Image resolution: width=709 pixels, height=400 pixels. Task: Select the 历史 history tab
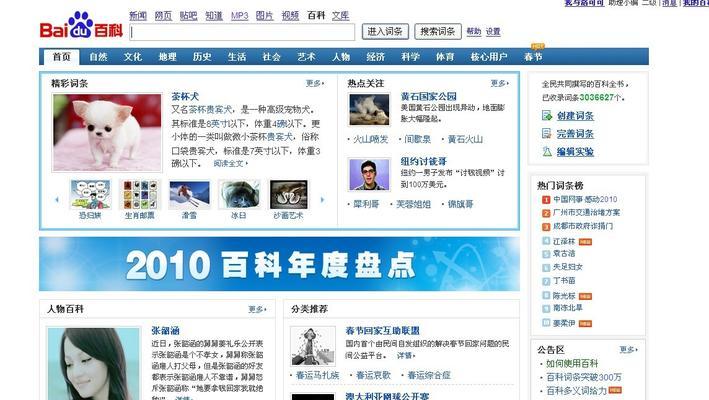pyautogui.click(x=202, y=57)
